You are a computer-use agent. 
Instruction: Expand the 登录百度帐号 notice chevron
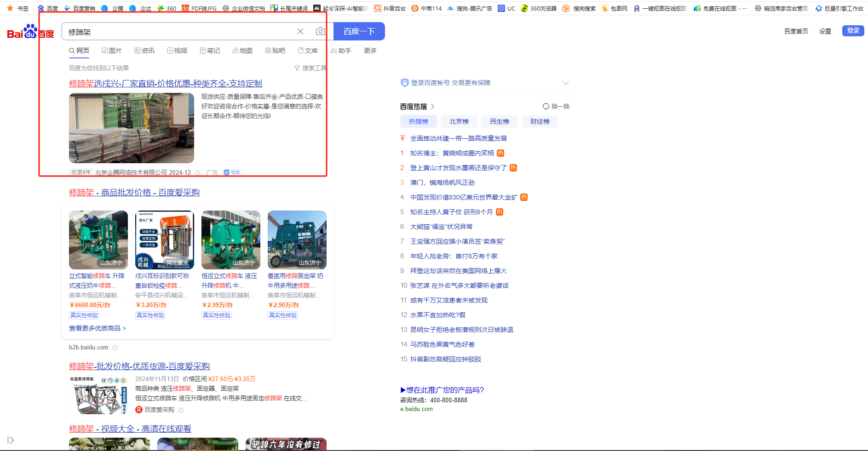click(x=566, y=83)
